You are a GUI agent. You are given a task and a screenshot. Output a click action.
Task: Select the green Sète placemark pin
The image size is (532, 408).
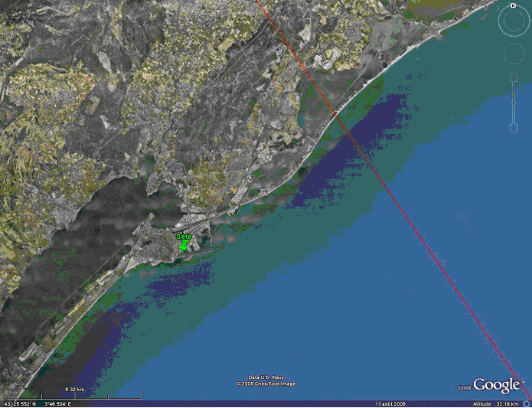click(183, 246)
